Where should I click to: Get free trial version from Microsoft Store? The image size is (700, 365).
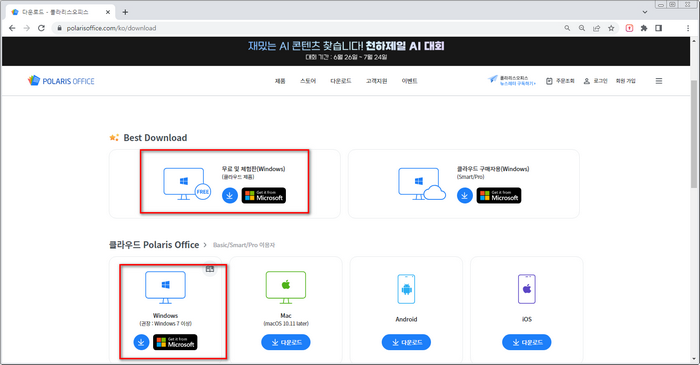coord(264,195)
